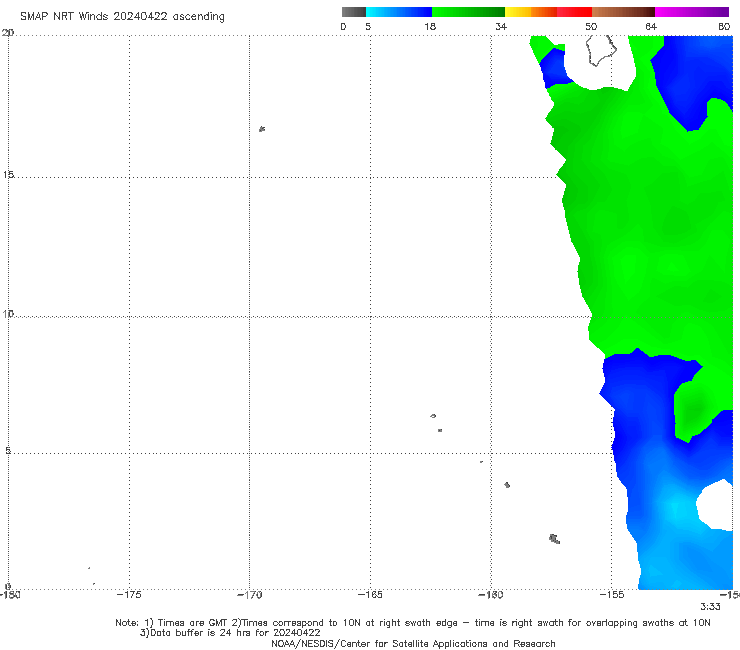This screenshot has height=650, width=740.
Task: Click the NOAA/NESDIS Center for Satellite Applications credit
Action: coord(413,644)
